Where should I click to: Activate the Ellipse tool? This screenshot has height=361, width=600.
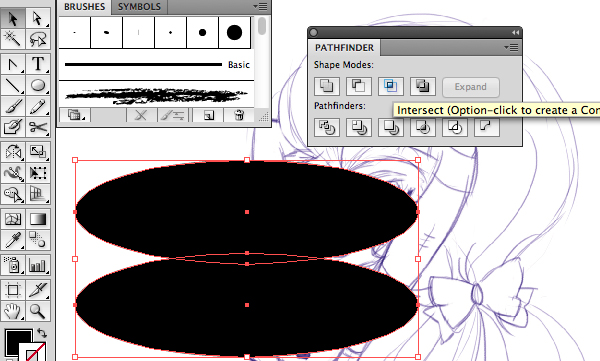coord(38,85)
